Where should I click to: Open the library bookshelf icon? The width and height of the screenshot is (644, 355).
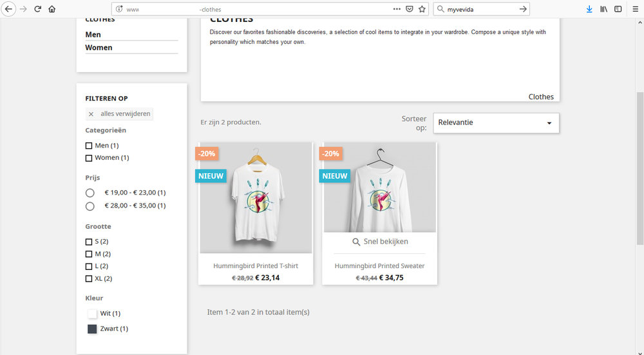tap(603, 9)
